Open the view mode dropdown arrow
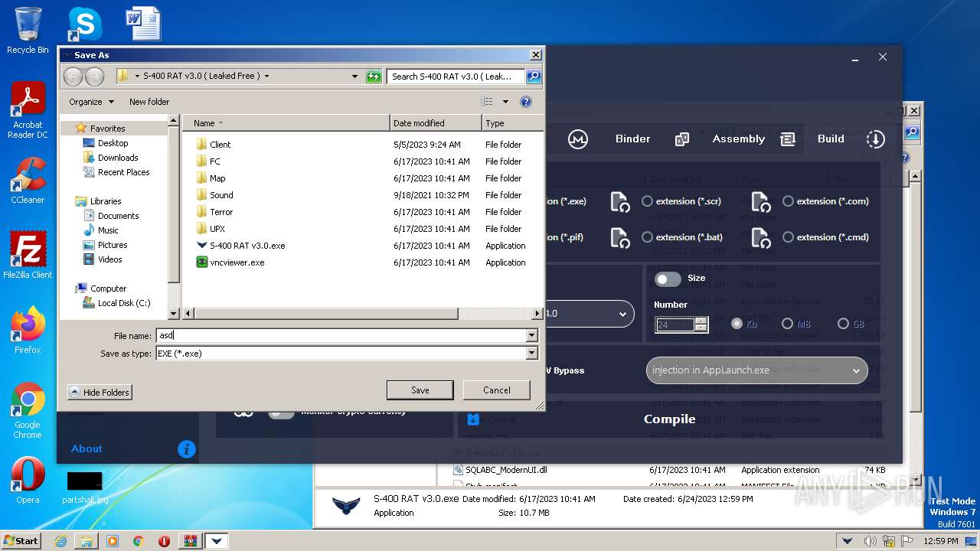980x551 pixels. (505, 102)
